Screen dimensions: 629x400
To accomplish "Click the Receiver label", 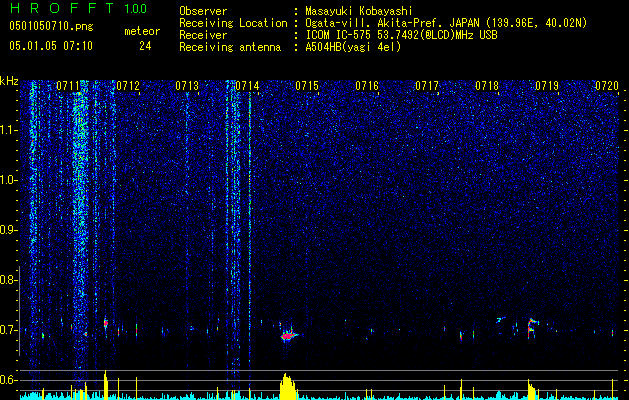I will tap(203, 35).
